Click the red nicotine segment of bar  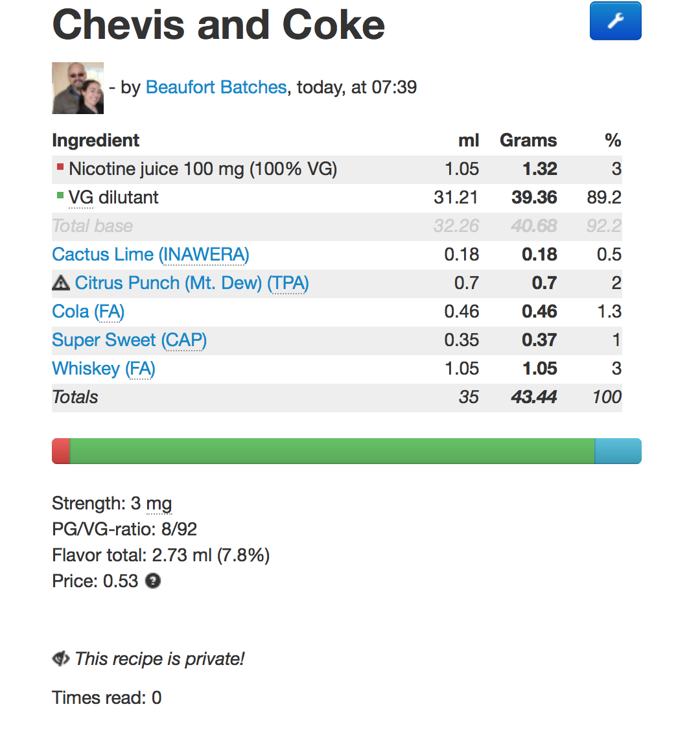tap(61, 451)
